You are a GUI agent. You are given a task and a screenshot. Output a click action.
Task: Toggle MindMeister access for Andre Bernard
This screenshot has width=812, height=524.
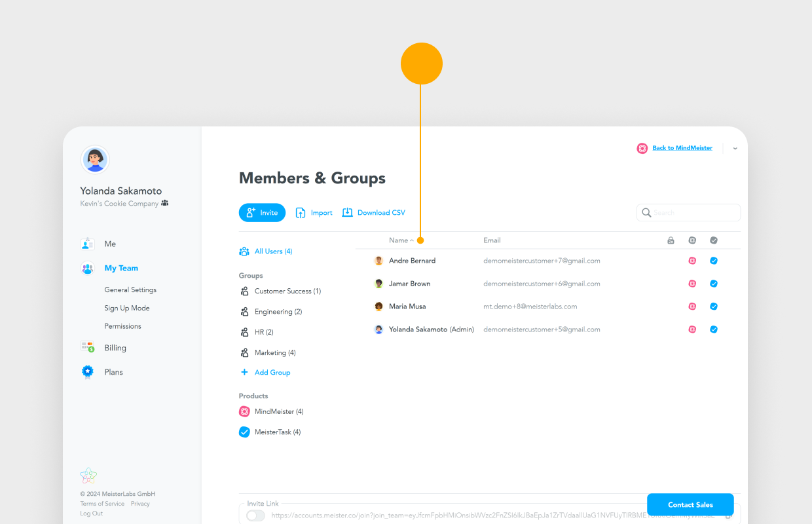click(692, 261)
